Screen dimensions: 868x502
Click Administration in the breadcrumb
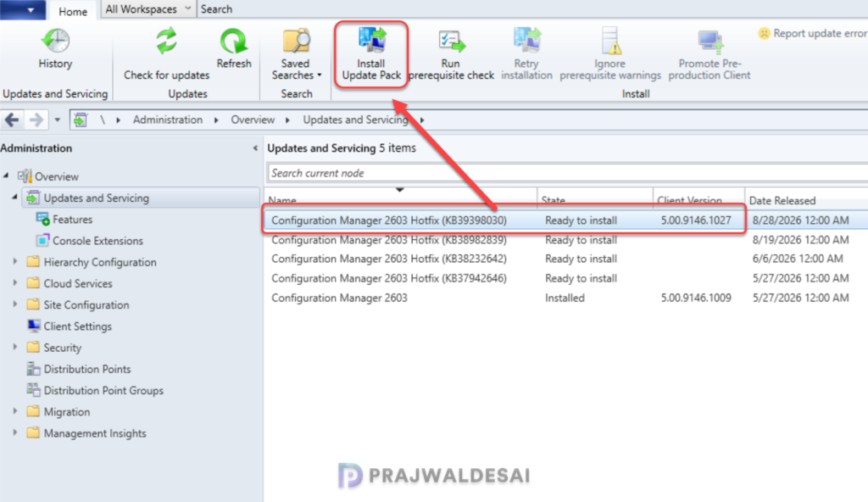(x=167, y=120)
